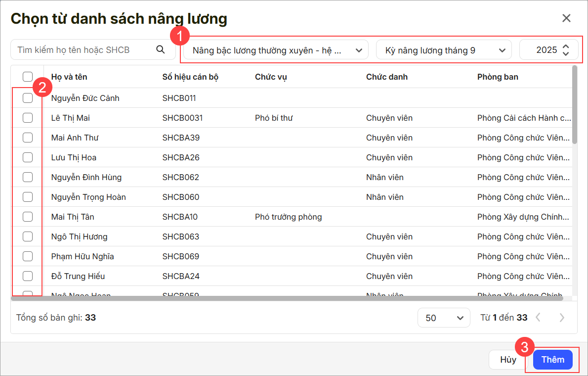Go to previous page arrow
588x376 pixels.
click(539, 318)
